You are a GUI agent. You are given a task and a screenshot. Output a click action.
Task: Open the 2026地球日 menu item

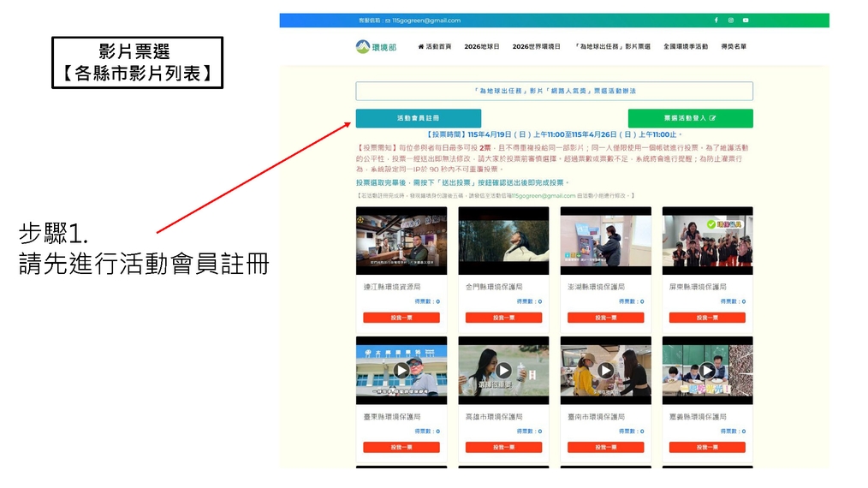[481, 46]
